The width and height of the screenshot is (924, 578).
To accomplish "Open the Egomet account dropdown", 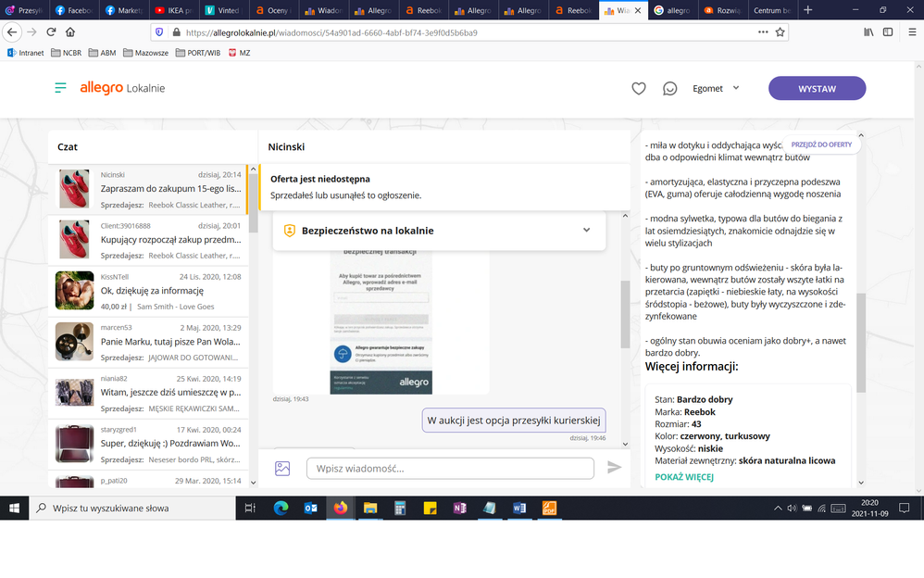I will coord(716,89).
